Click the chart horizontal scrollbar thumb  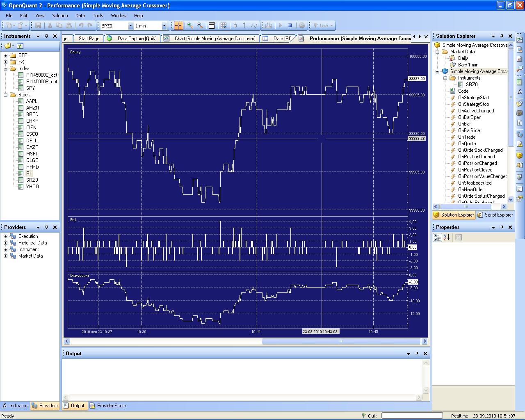click(341, 341)
